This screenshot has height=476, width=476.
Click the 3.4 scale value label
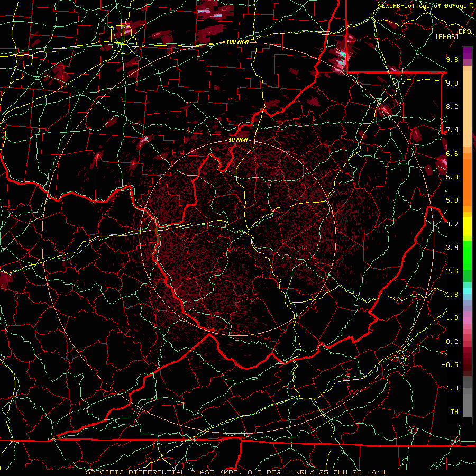452,248
